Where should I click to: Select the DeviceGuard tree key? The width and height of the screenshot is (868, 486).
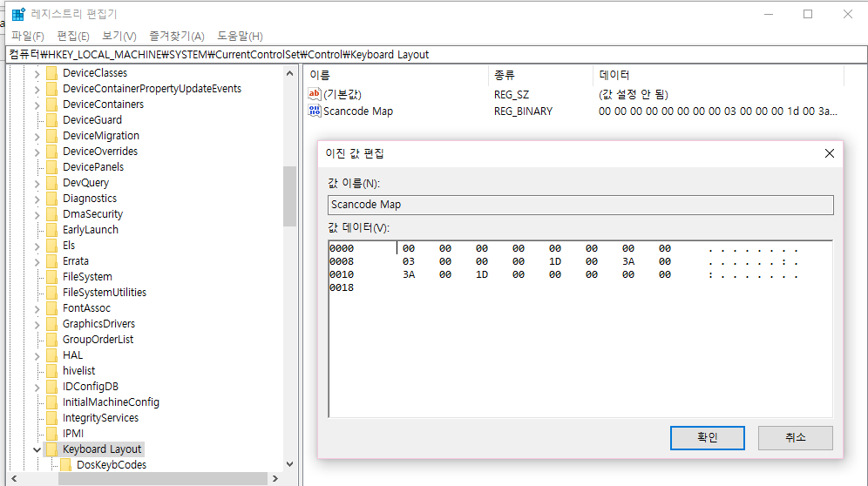tap(92, 120)
